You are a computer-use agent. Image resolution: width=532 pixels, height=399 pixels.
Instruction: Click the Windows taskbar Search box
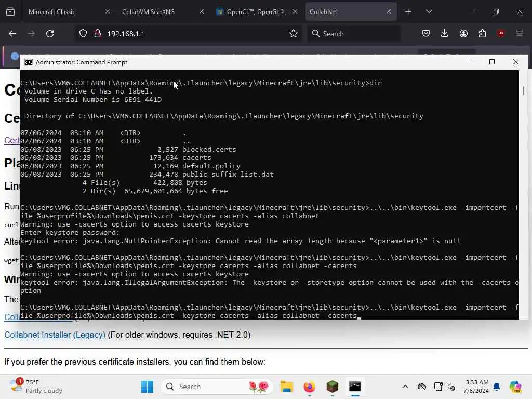217,387
